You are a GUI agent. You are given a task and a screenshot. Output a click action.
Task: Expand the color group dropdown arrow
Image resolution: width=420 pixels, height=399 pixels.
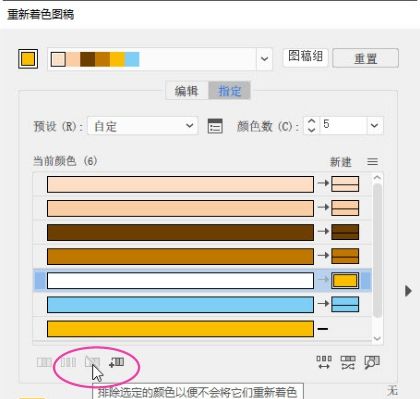pyautogui.click(x=264, y=59)
